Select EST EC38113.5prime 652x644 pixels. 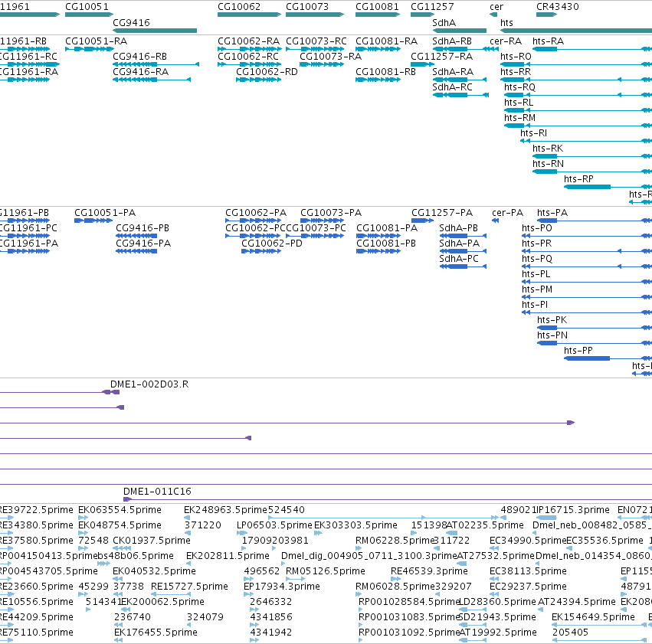point(528,571)
